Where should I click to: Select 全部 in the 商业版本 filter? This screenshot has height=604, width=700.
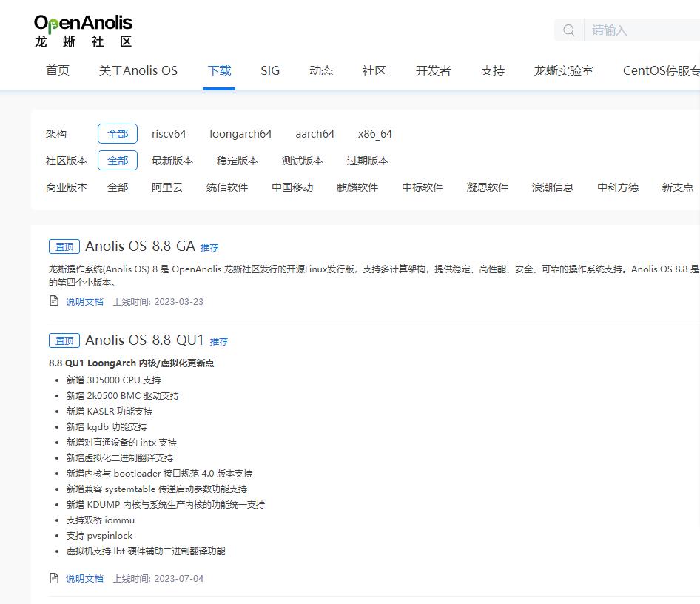point(118,187)
